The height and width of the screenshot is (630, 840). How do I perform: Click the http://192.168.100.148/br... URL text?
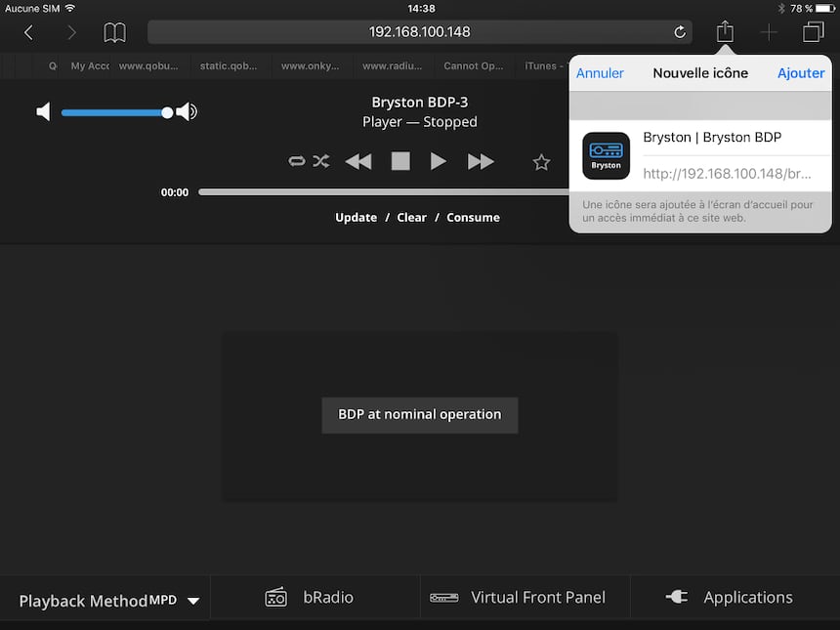(x=727, y=174)
